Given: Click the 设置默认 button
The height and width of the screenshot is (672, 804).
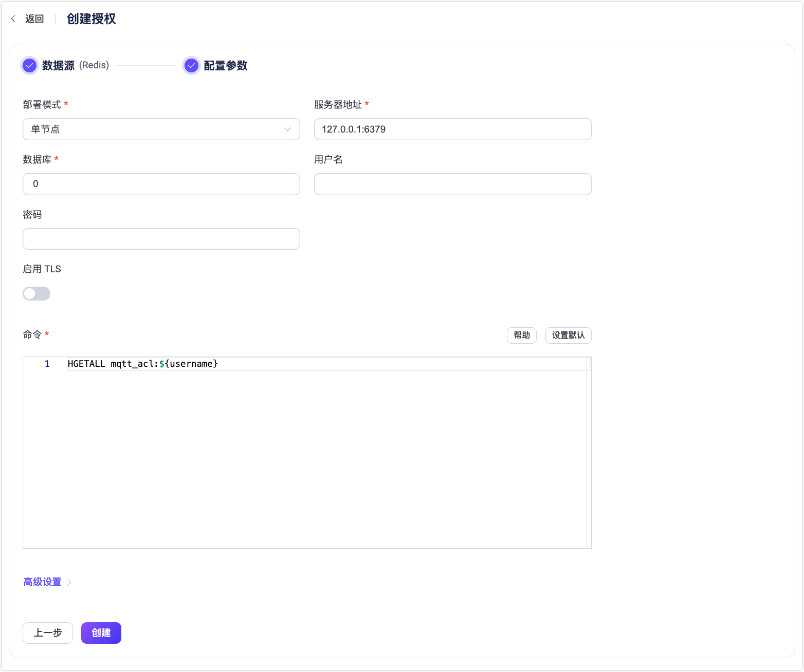Looking at the screenshot, I should coord(568,335).
